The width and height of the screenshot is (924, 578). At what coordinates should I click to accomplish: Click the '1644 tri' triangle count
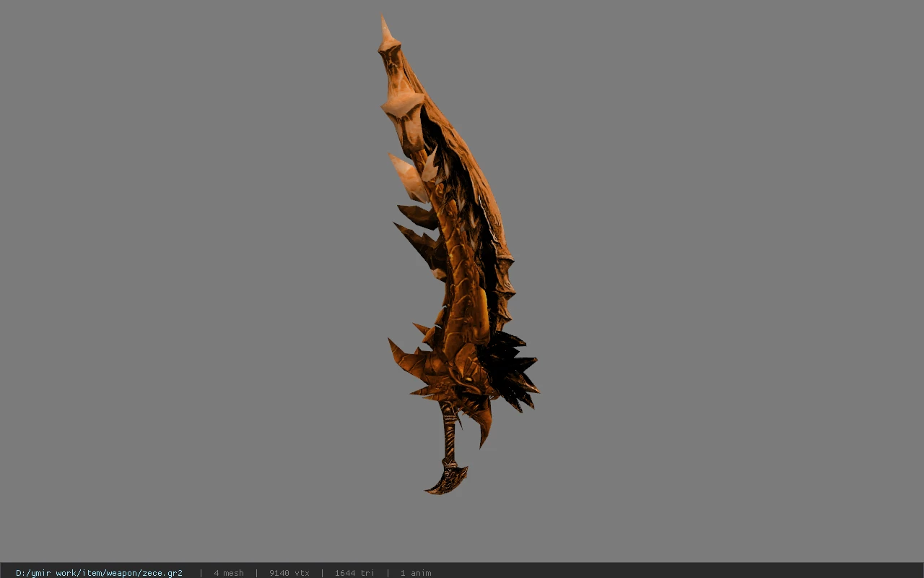point(354,573)
